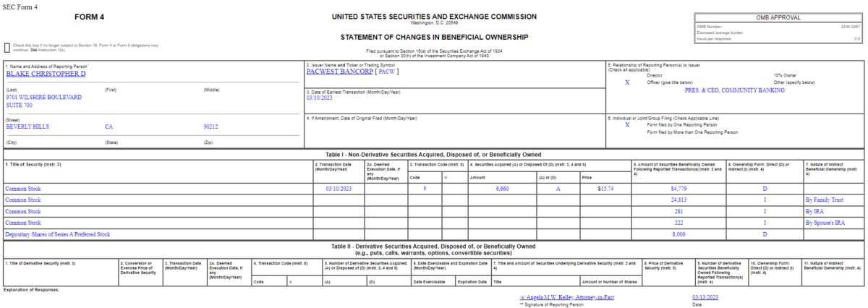
Task: Click Form filed by More than One Reporting Person
Action: [692, 132]
